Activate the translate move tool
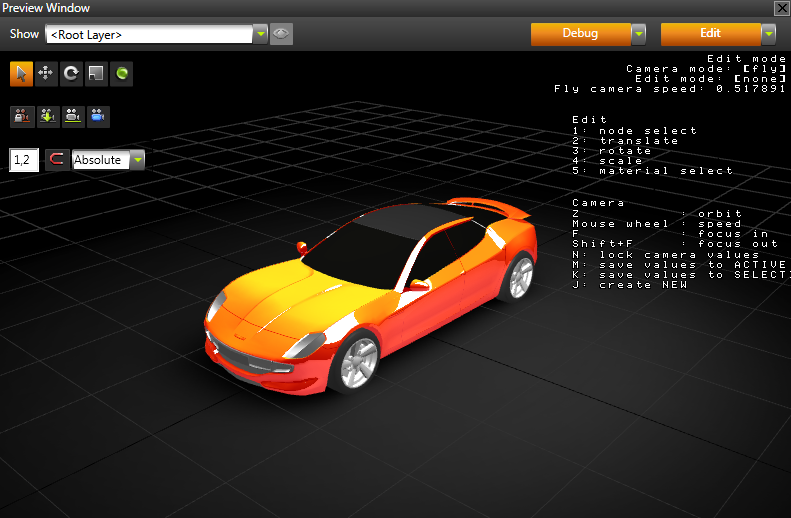Viewport: 791px width, 518px height. coord(46,73)
